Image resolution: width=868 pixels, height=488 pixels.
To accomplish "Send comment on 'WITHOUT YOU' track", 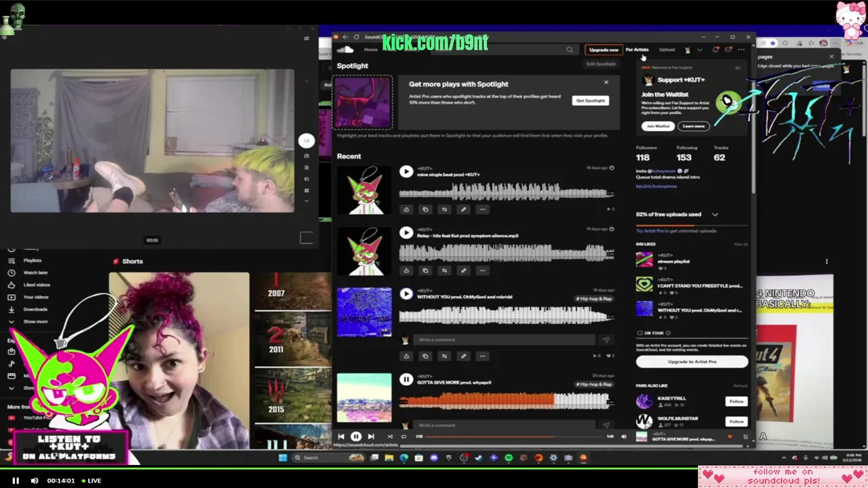I will [606, 340].
